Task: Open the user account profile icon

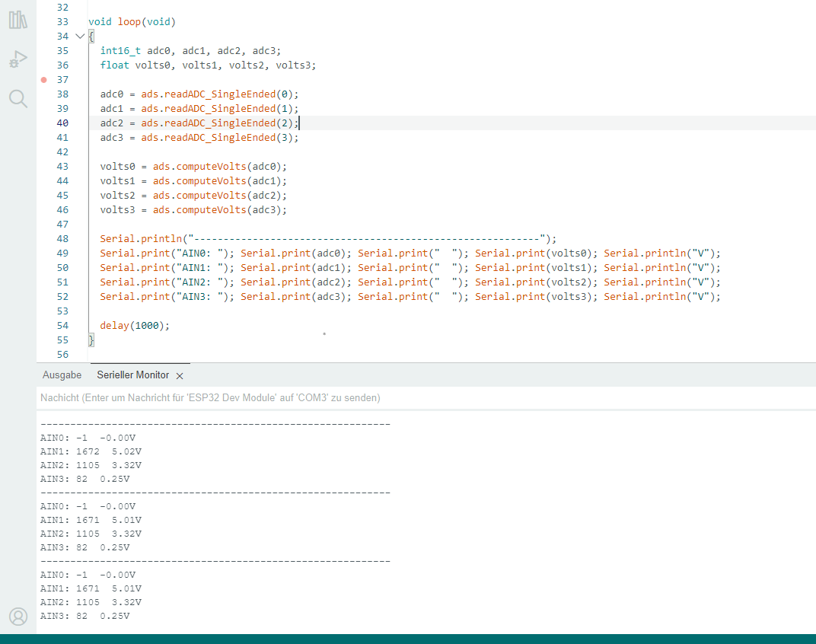Action: click(x=18, y=617)
